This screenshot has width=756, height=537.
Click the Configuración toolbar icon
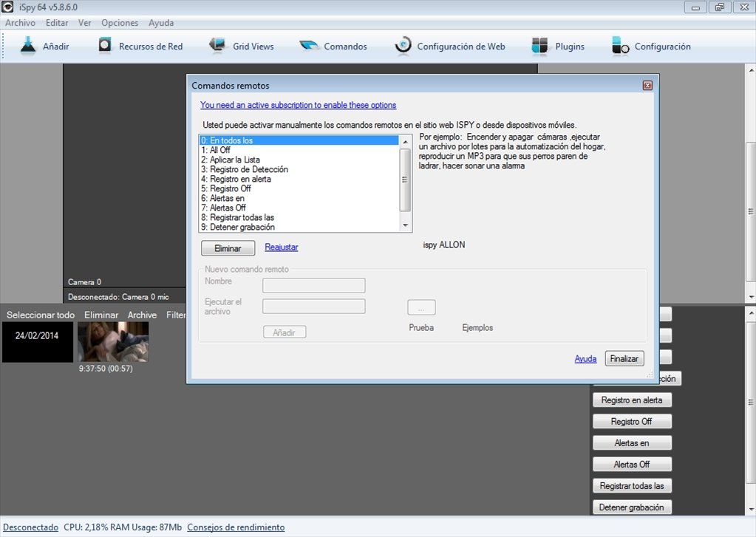tap(621, 46)
